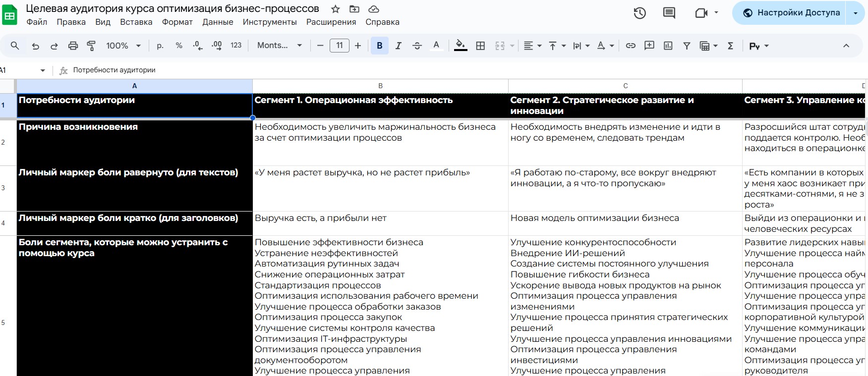Activate paint format tool

pyautogui.click(x=91, y=46)
